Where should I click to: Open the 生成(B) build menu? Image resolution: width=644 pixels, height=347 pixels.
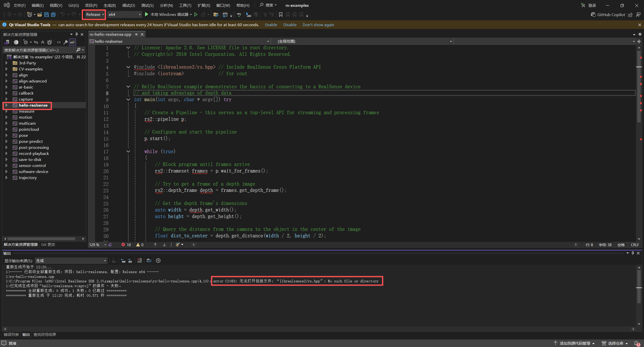pos(110,5)
